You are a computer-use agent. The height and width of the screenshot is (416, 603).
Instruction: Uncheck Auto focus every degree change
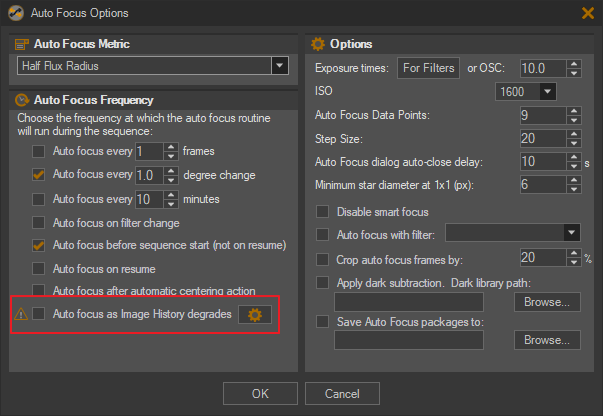point(38,175)
